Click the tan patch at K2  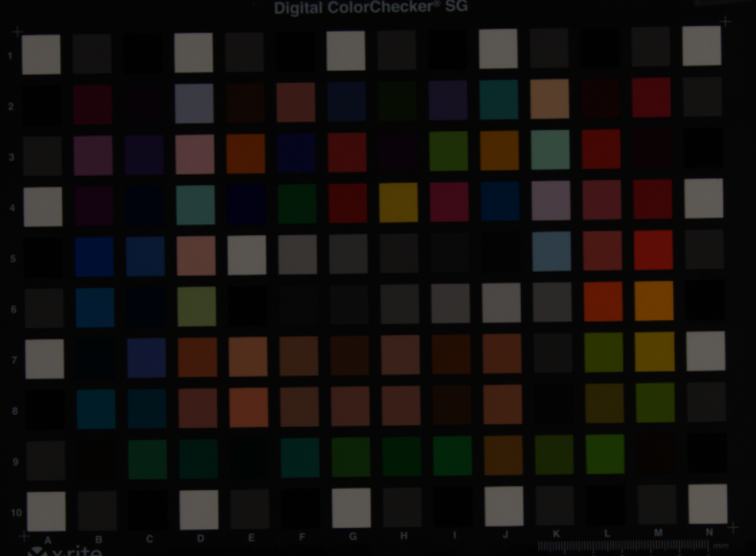point(549,99)
